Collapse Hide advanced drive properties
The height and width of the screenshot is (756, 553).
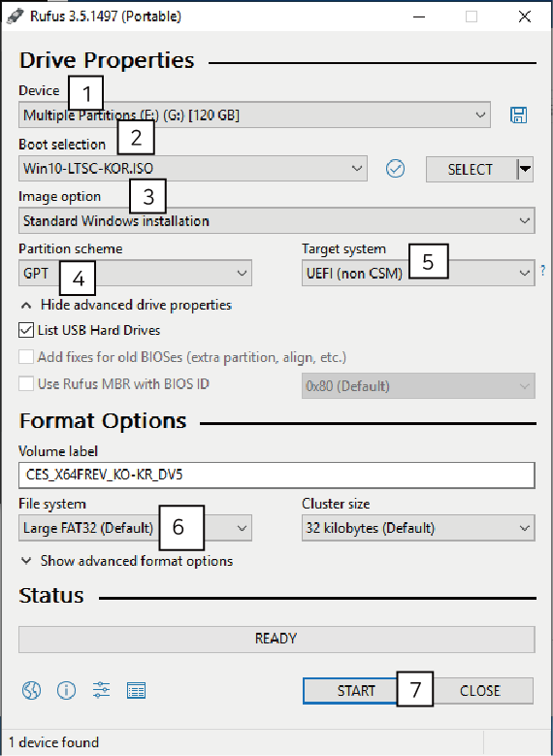(127, 305)
